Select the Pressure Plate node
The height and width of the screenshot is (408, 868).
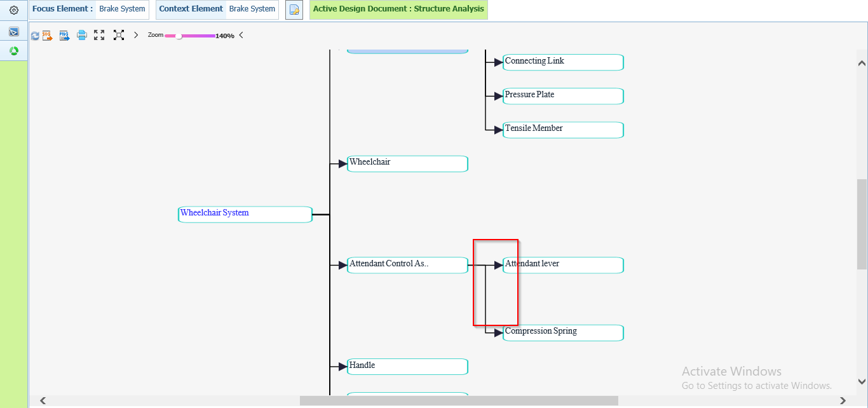(x=563, y=96)
